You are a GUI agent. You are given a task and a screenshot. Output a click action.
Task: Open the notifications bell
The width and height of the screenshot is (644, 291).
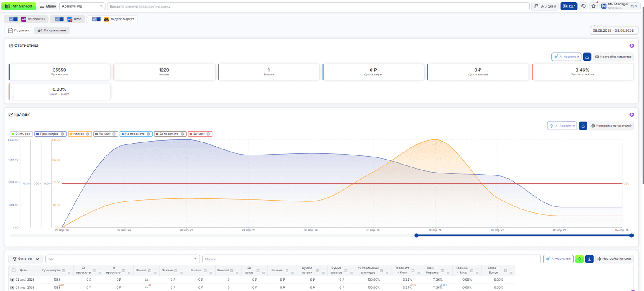(593, 6)
